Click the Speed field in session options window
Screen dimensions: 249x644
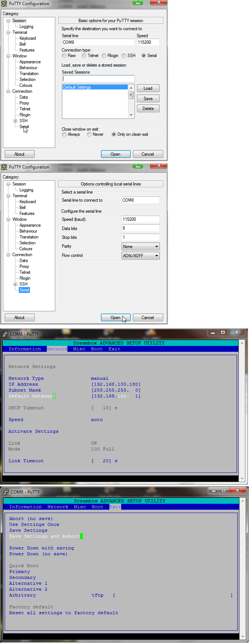coord(148,42)
